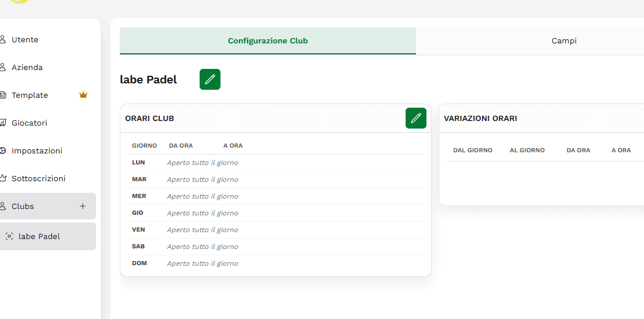Viewport: 644px width, 319px height.
Task: Click the DAL GIORNO column header
Action: click(472, 150)
